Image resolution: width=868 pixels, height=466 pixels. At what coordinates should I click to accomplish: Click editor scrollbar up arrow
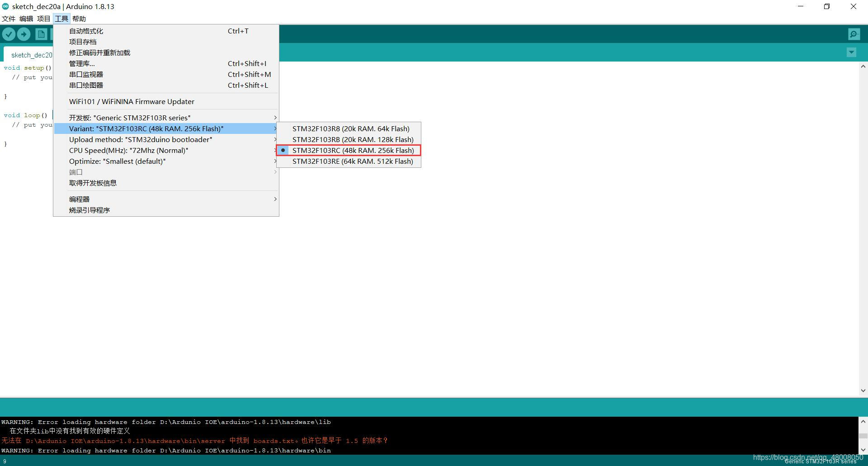coord(863,66)
